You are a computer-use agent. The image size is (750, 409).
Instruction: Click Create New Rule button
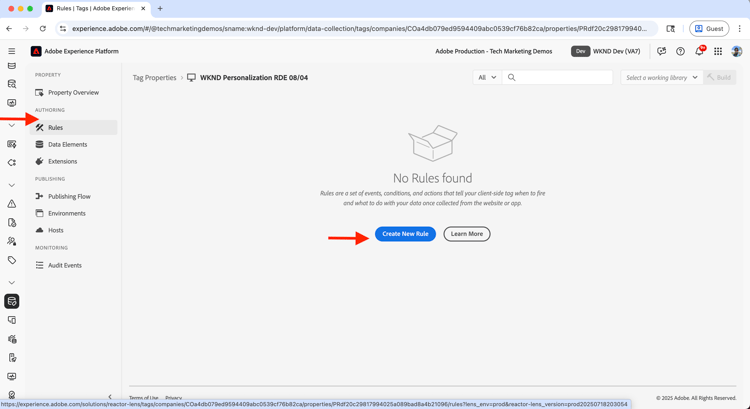[405, 234]
